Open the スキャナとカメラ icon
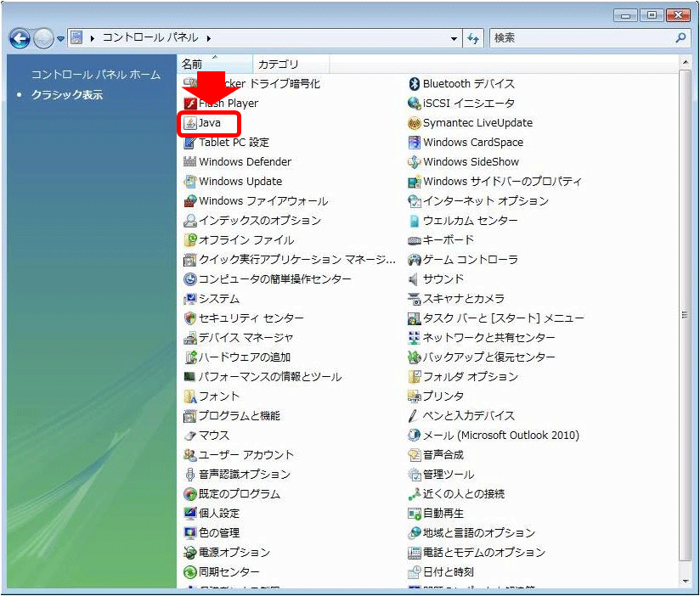This screenshot has height=596, width=700. point(415,299)
